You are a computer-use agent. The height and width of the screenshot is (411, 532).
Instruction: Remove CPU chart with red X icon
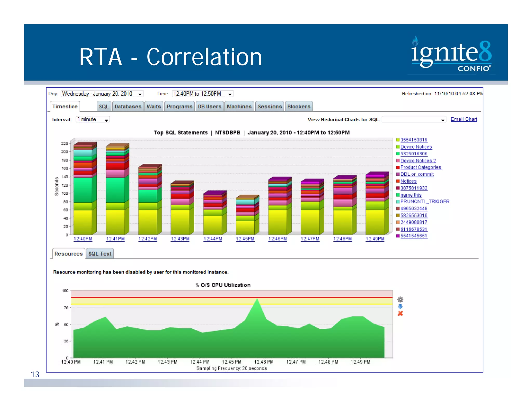pos(400,313)
